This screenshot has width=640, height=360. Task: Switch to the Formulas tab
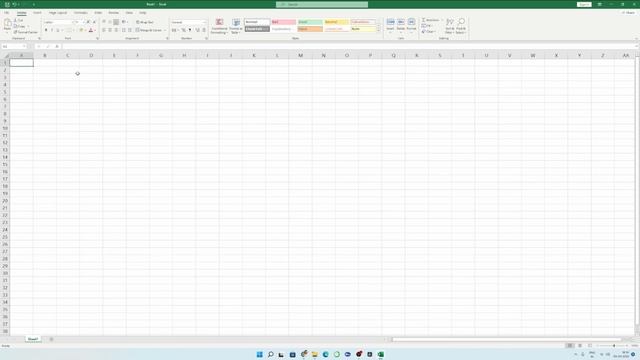point(80,13)
